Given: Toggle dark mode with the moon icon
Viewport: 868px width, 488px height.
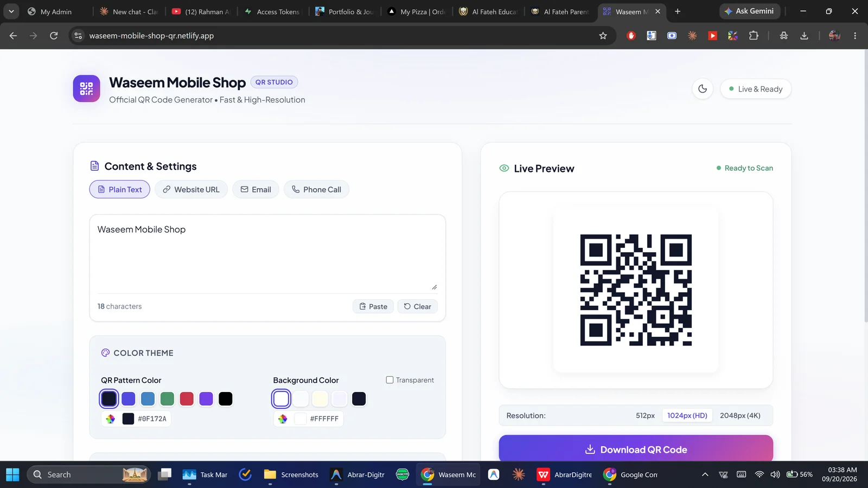Looking at the screenshot, I should [703, 89].
